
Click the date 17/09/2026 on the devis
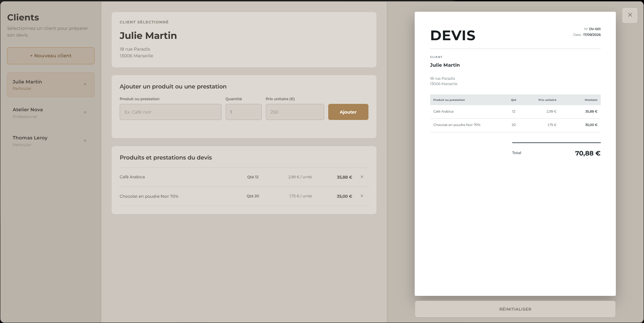click(x=592, y=35)
